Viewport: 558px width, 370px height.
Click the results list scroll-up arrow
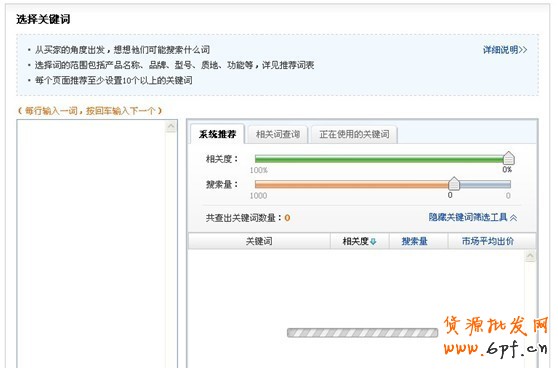pyautogui.click(x=530, y=256)
